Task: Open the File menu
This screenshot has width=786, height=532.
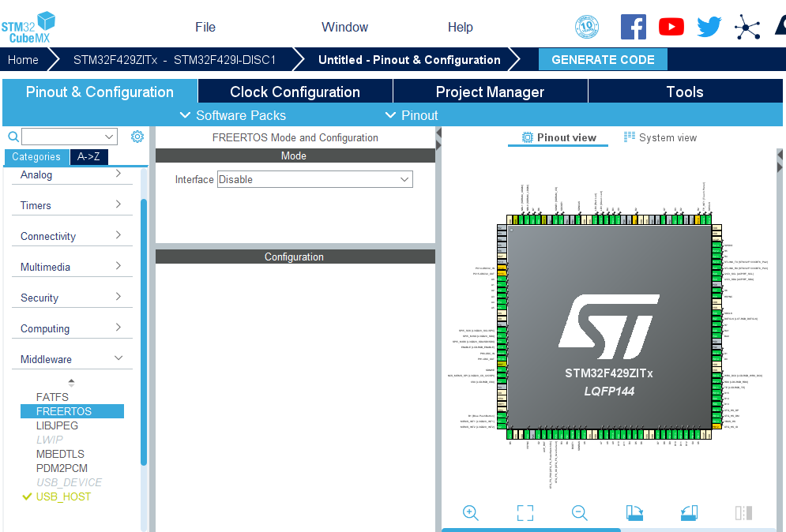Action: (205, 27)
